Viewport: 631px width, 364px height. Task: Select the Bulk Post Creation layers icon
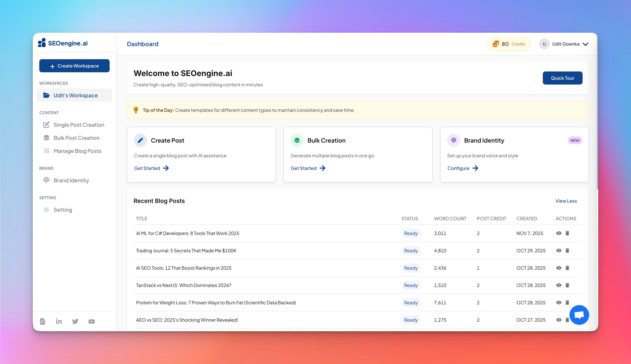46,138
